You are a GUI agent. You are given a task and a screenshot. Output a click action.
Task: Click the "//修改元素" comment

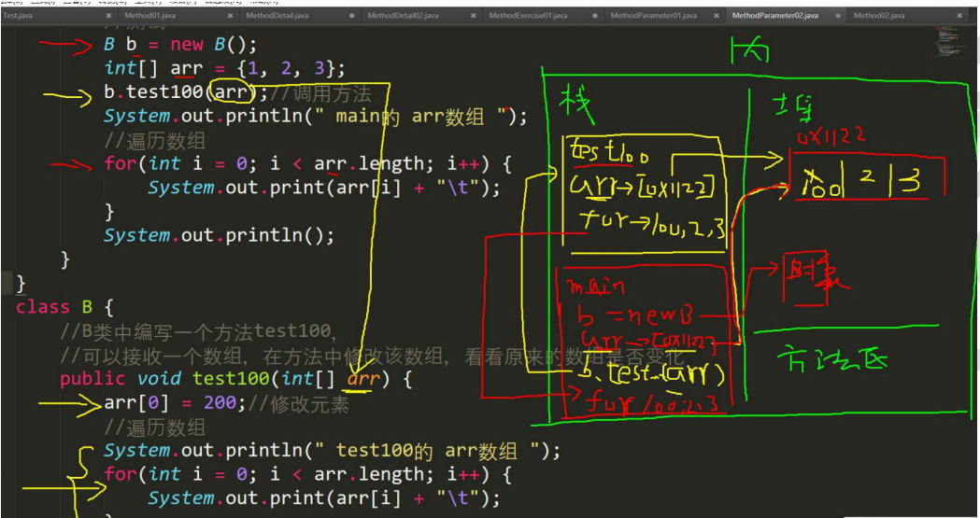(x=299, y=404)
